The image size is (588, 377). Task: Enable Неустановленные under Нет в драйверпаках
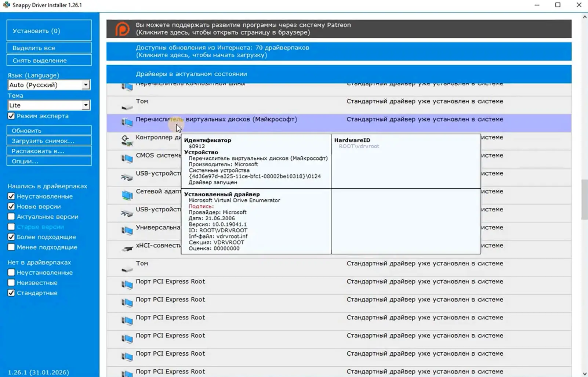(11, 273)
